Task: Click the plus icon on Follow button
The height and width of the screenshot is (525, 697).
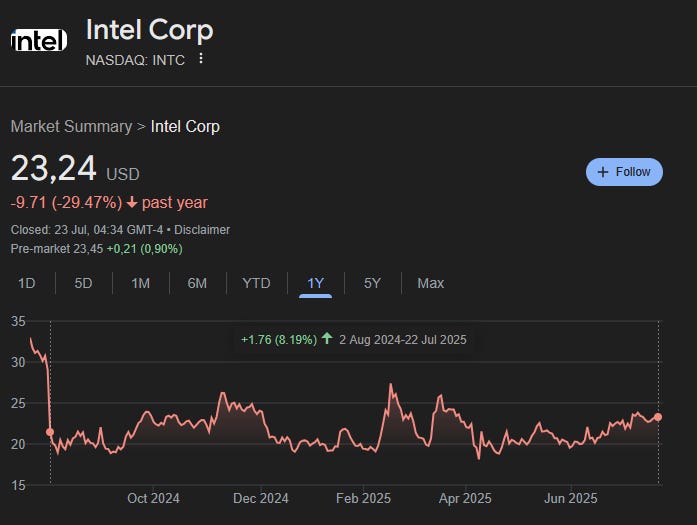Action: click(x=603, y=172)
